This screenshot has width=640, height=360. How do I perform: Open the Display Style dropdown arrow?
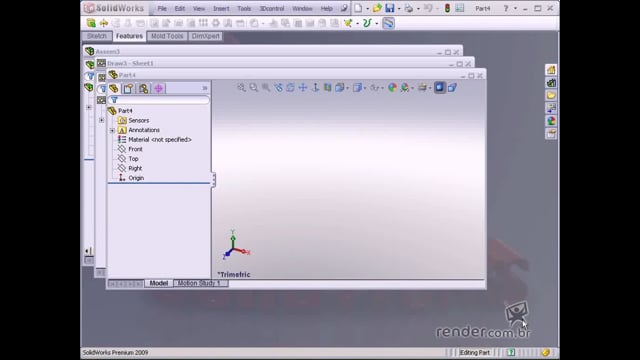coord(365,88)
